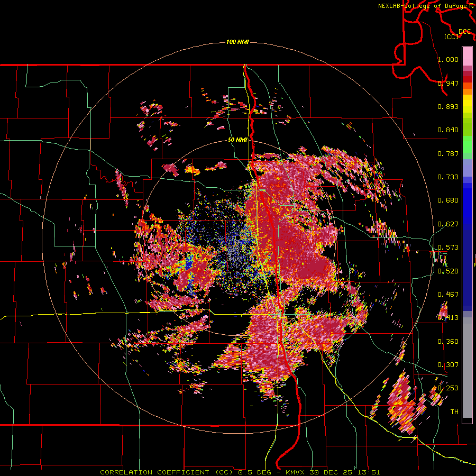Select the 1.000 legend value
The height and width of the screenshot is (476, 476).
tap(448, 59)
